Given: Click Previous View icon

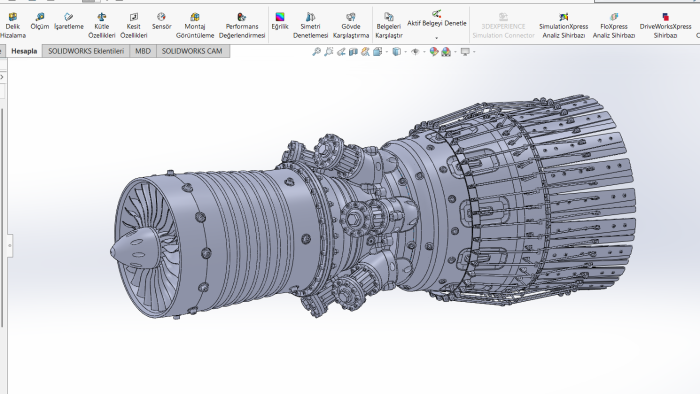Looking at the screenshot, I should (341, 52).
